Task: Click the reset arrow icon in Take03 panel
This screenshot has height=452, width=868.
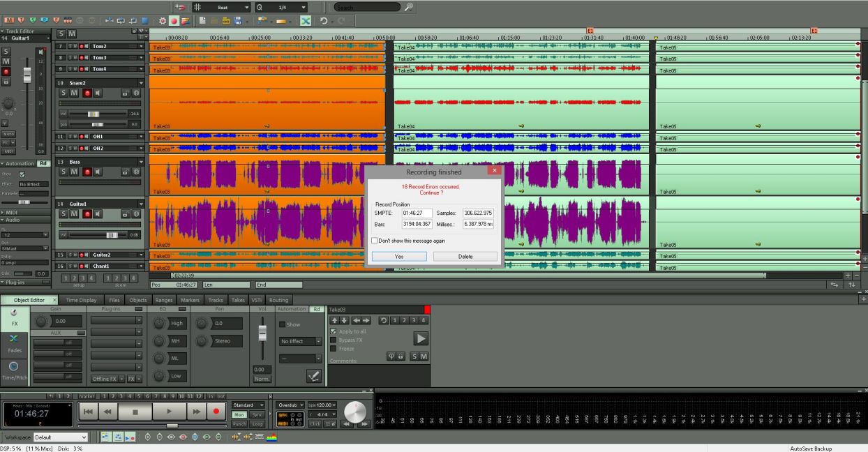Action: click(x=383, y=320)
